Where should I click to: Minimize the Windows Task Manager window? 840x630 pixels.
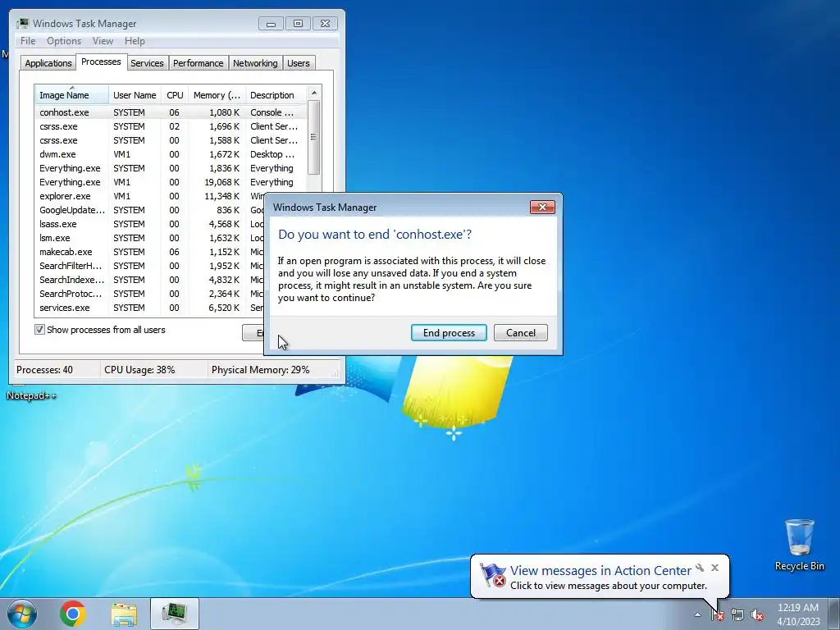(271, 24)
